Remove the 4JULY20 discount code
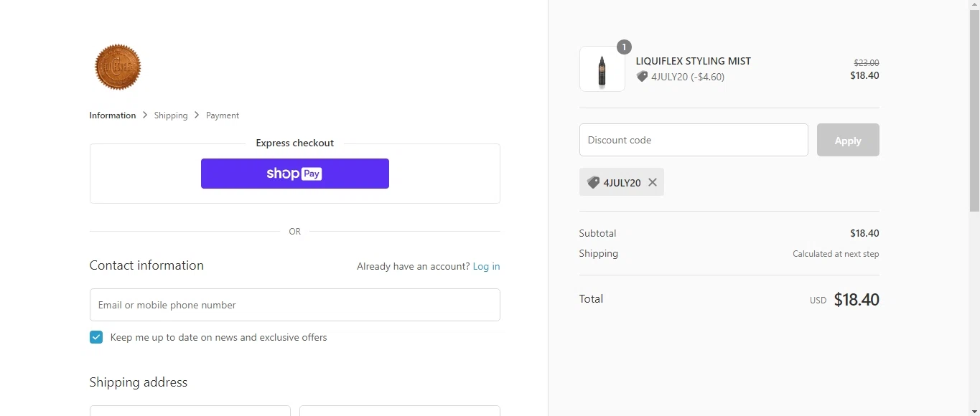 pyautogui.click(x=653, y=182)
